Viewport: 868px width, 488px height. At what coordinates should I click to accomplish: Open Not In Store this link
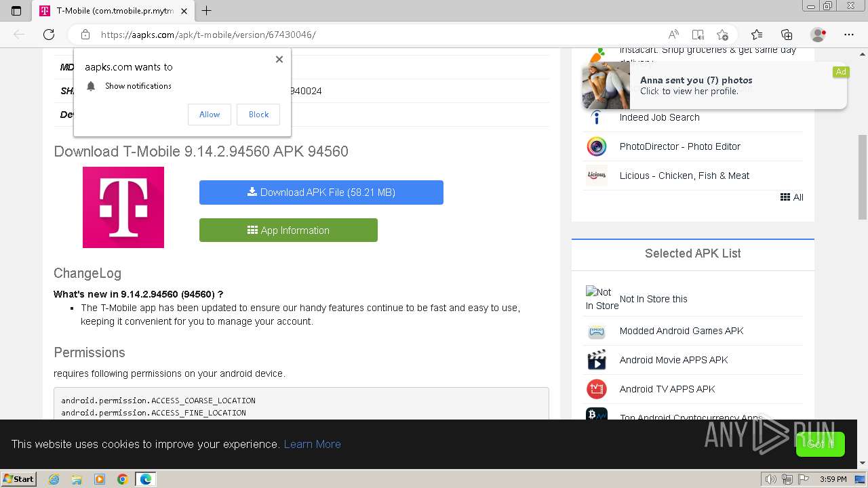click(x=653, y=299)
